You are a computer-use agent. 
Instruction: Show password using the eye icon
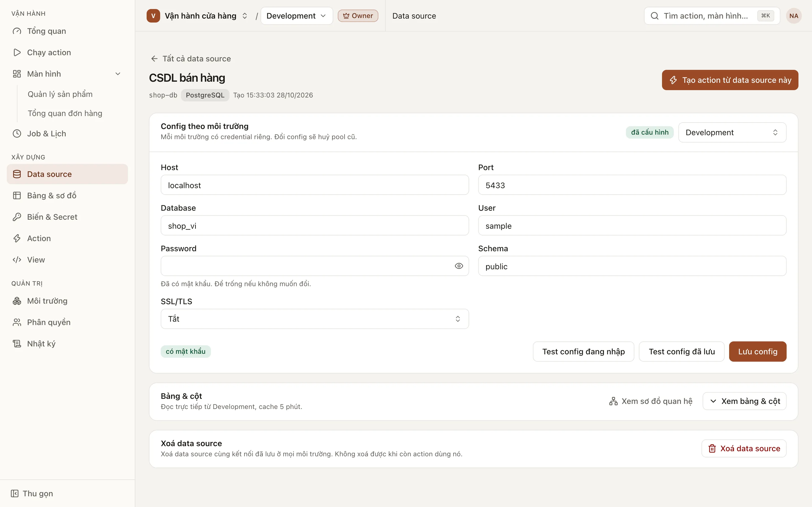click(x=459, y=266)
